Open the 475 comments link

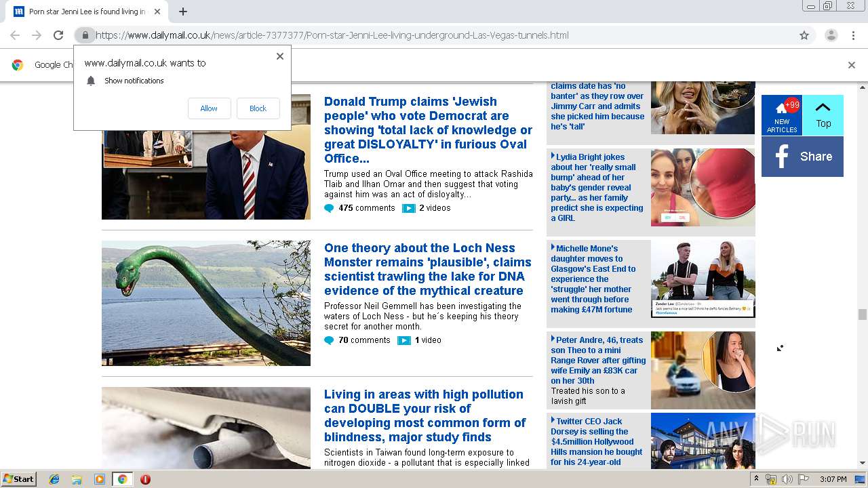(x=367, y=208)
